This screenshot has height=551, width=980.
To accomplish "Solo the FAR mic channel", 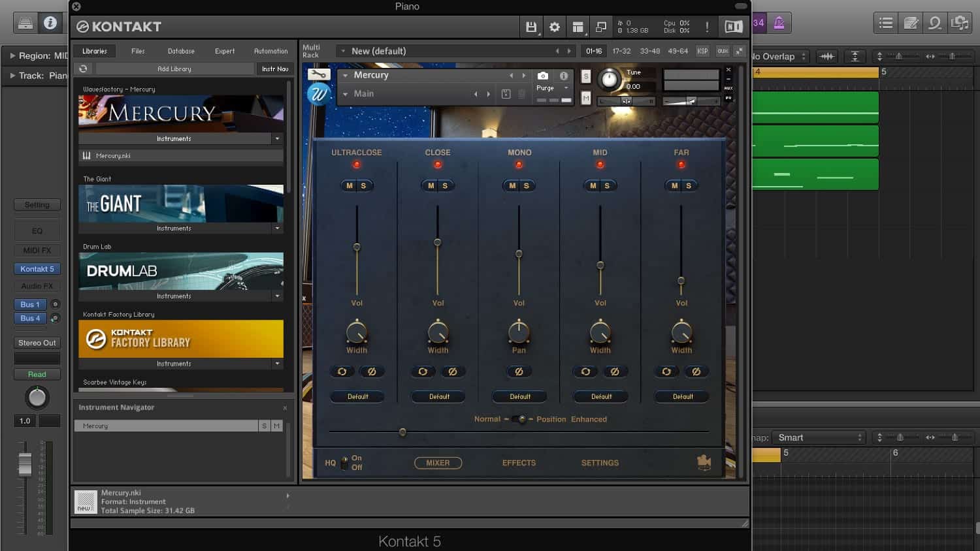I will [x=689, y=186].
